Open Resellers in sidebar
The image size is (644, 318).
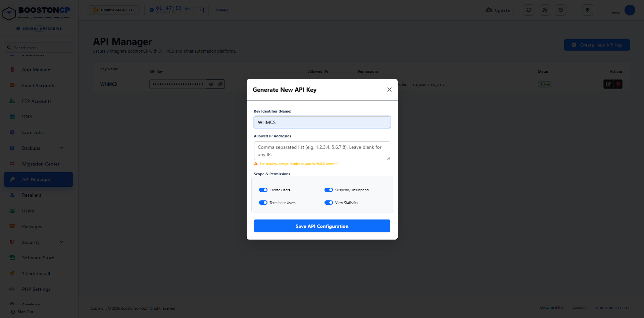32,195
